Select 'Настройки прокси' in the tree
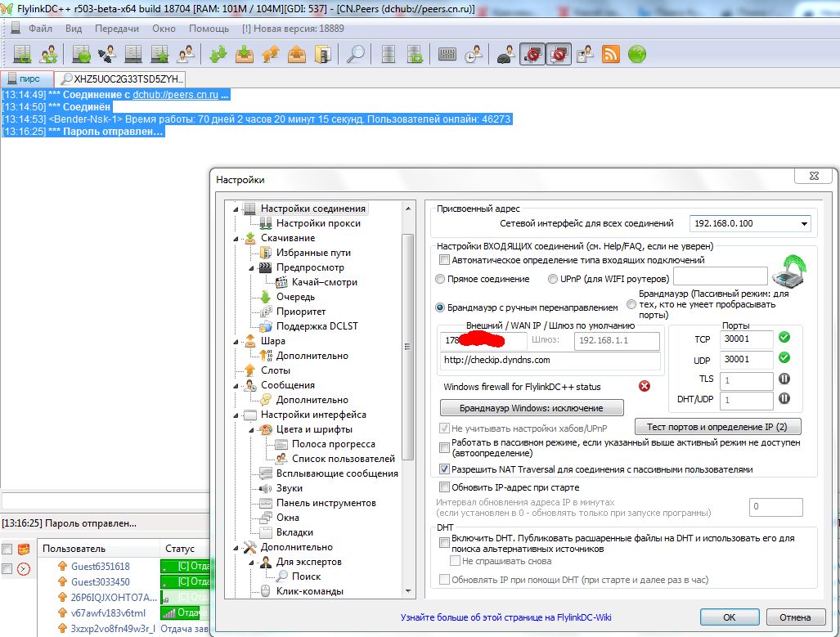This screenshot has width=840, height=637. 318,223
